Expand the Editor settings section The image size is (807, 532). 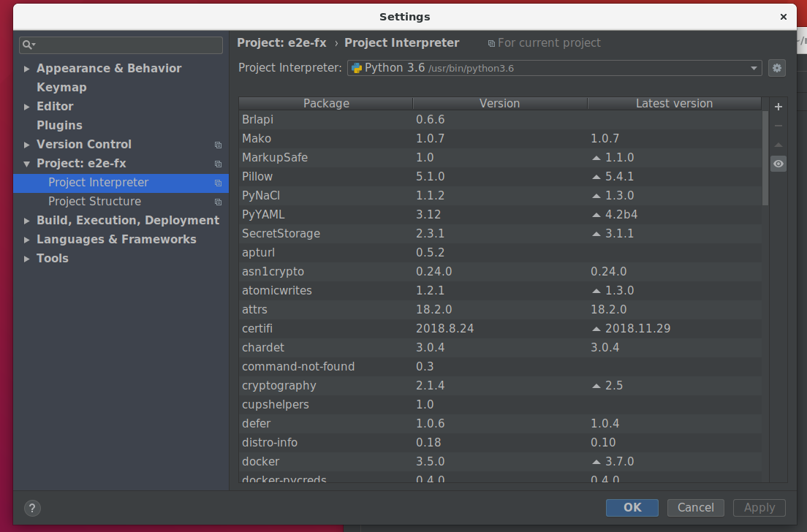[27, 107]
